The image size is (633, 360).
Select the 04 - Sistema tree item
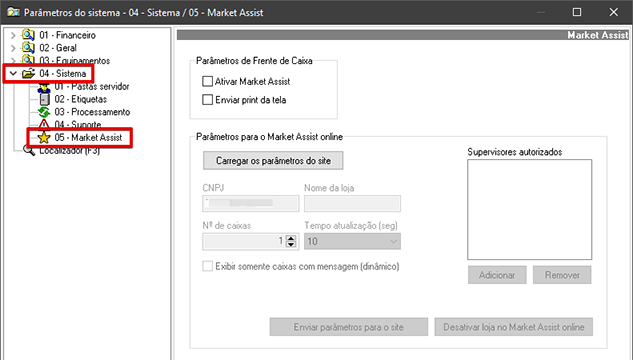pyautogui.click(x=63, y=73)
